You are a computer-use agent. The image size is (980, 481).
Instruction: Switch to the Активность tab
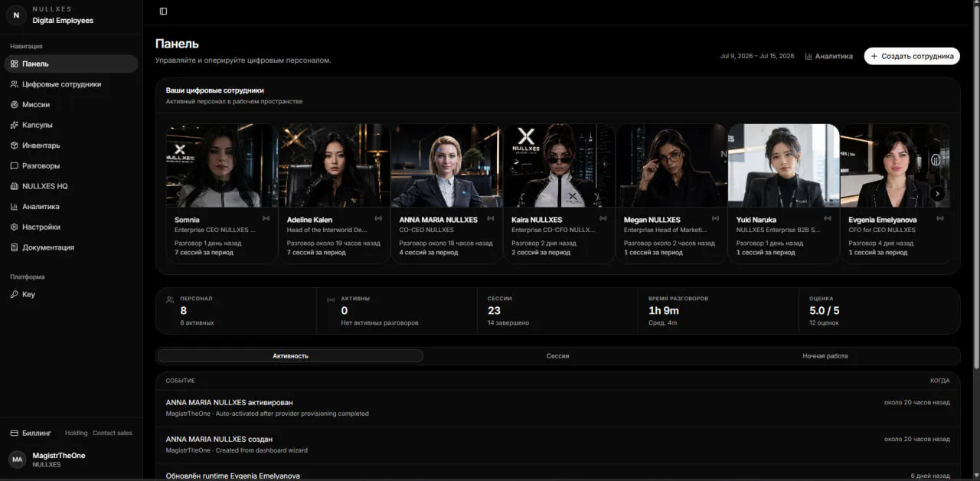[x=290, y=355]
